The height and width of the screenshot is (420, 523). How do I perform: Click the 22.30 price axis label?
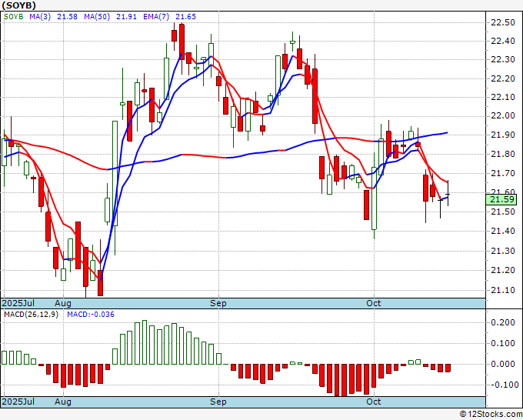[503, 60]
